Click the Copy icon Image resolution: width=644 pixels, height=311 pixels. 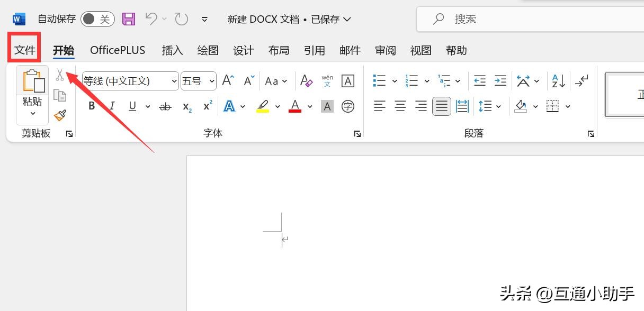60,95
